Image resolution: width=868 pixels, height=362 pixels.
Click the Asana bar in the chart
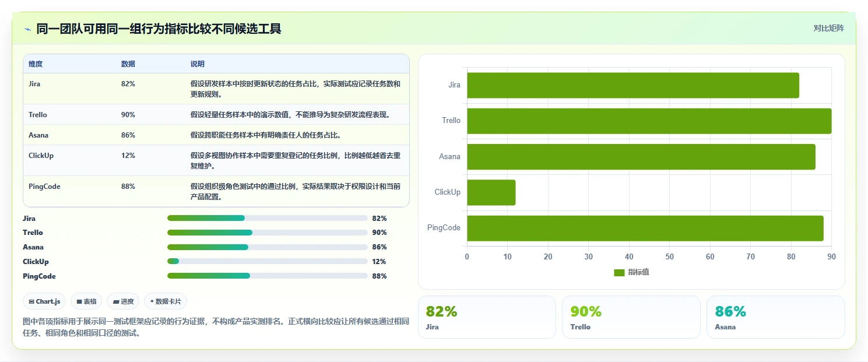point(641,157)
